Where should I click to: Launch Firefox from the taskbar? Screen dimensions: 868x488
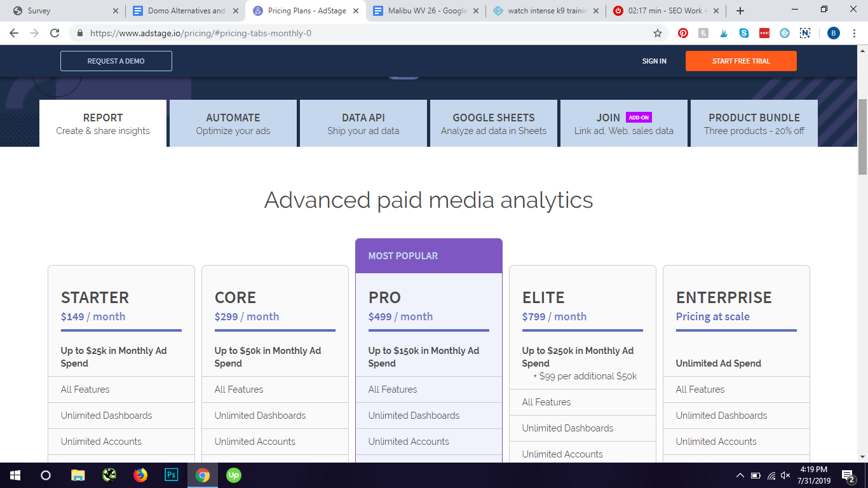140,475
